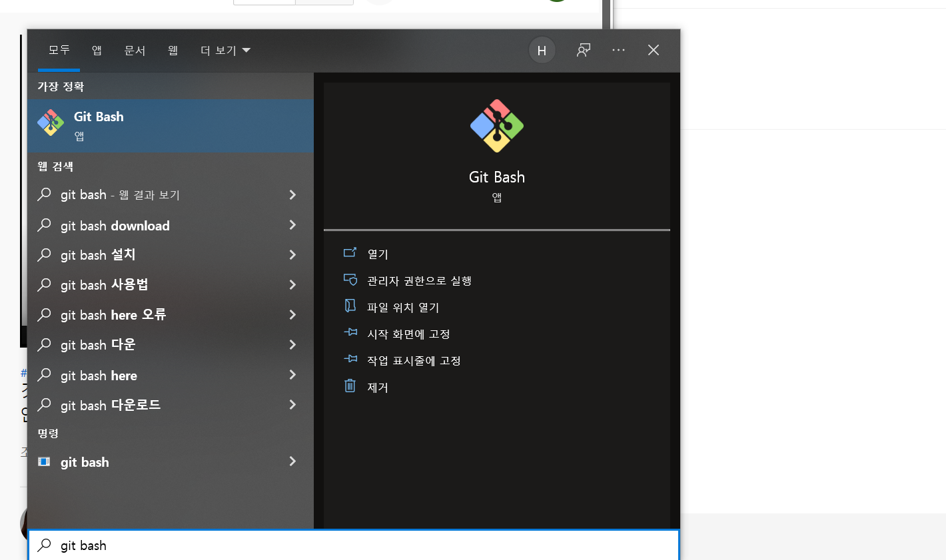Expand arrow for the 'git bash' command
The width and height of the screenshot is (946, 560).
pos(292,461)
